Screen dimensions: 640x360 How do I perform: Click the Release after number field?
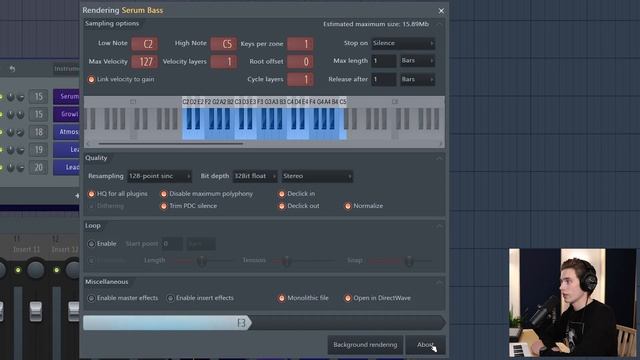(383, 79)
